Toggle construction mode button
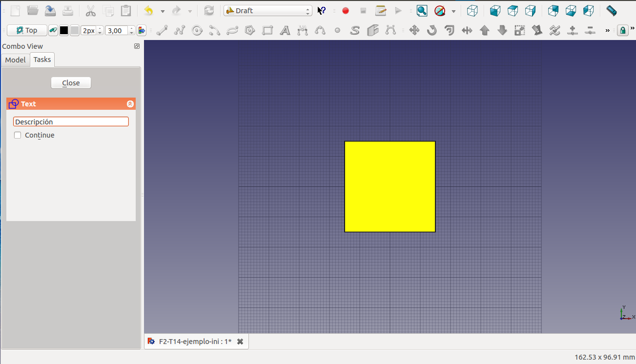636x364 pixels. click(x=53, y=31)
